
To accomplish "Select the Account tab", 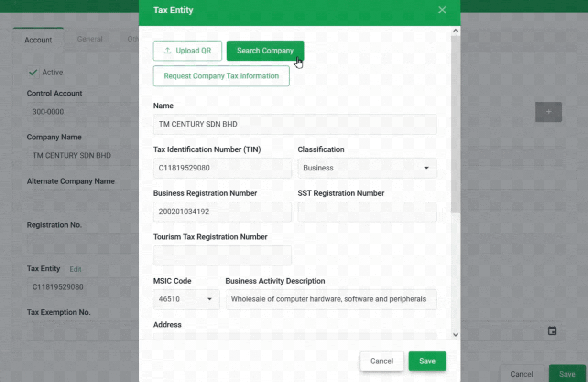I will [38, 40].
